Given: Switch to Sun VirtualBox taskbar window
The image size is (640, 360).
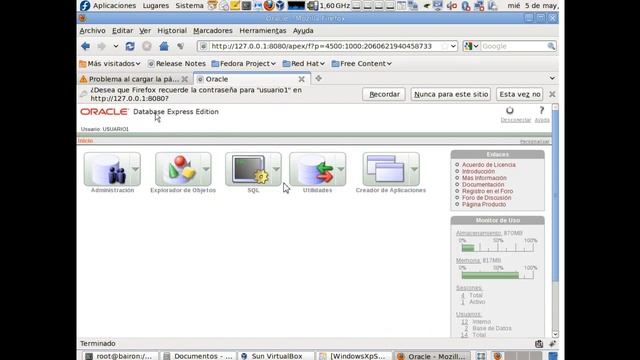Looking at the screenshot, I should coord(276,356).
